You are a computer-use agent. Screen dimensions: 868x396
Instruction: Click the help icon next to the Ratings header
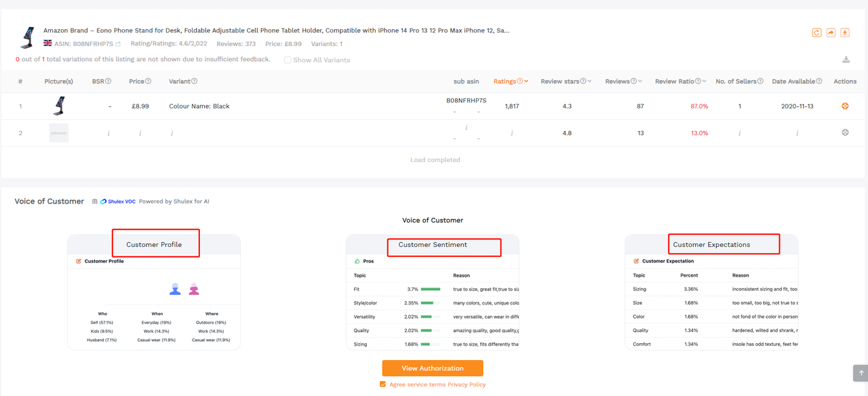click(x=520, y=81)
